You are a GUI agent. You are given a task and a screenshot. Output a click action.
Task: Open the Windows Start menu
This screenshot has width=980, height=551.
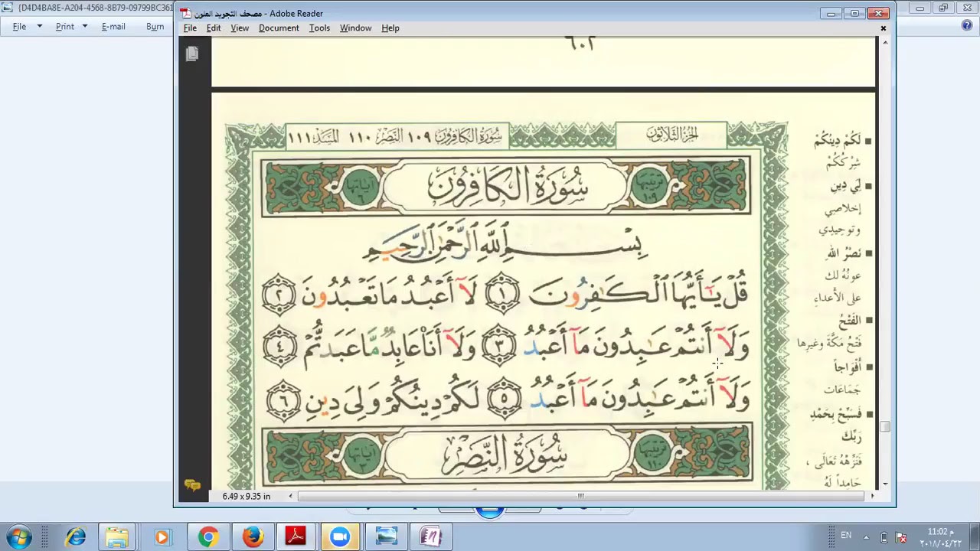18,536
